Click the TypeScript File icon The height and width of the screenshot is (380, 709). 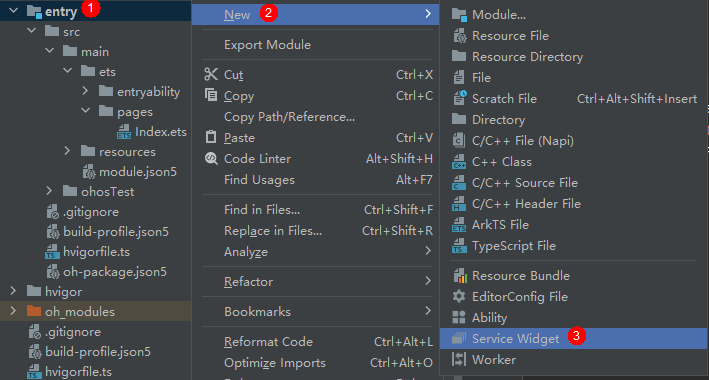pos(459,246)
